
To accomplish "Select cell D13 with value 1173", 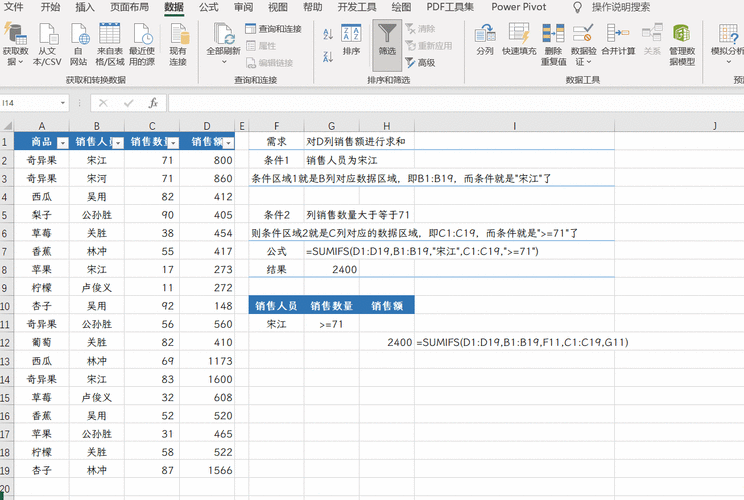I will [x=207, y=361].
